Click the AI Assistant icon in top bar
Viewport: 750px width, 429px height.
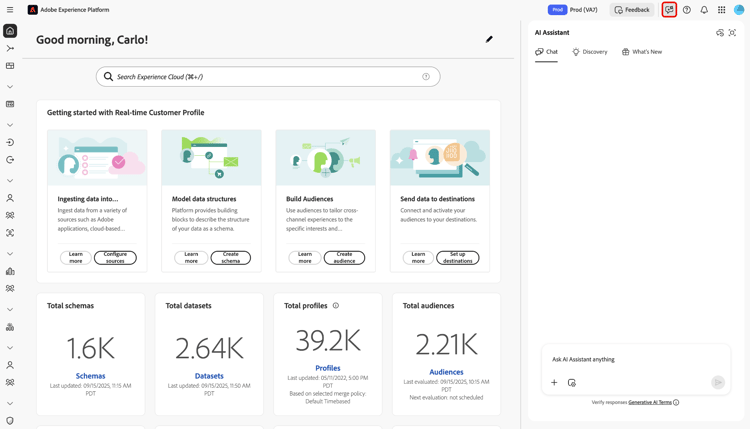tap(669, 10)
